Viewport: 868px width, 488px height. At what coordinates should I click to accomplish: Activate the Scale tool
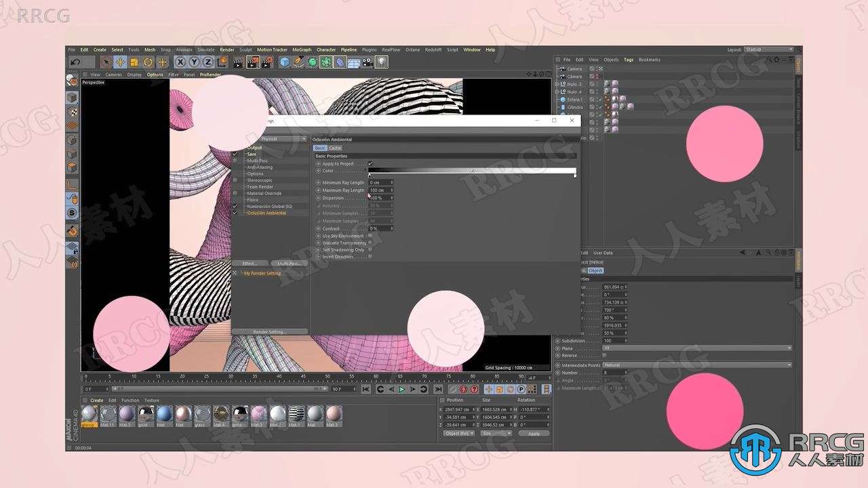tap(134, 62)
